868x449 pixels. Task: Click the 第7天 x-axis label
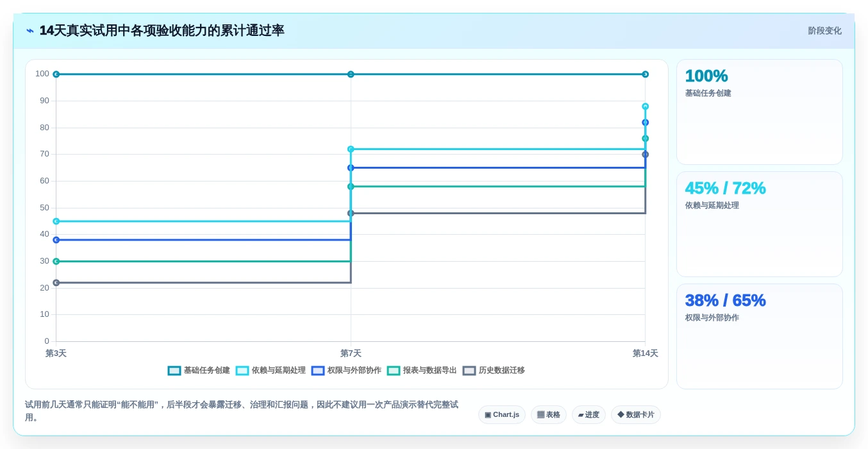pyautogui.click(x=351, y=353)
